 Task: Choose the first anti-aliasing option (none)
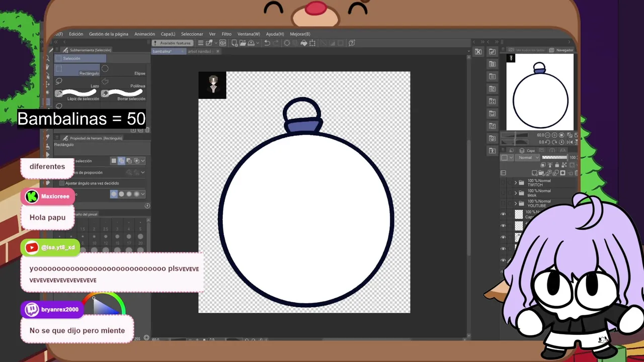tap(114, 194)
